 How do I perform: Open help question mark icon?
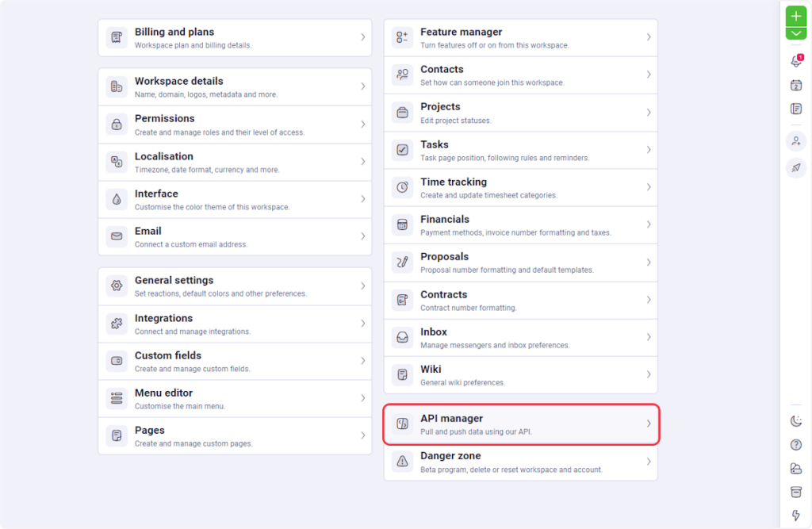pyautogui.click(x=796, y=445)
